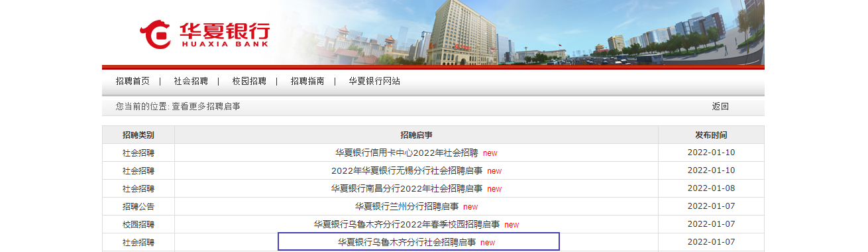
Task: Select 社会招聘 cell of 南昌分行 row
Action: click(138, 188)
